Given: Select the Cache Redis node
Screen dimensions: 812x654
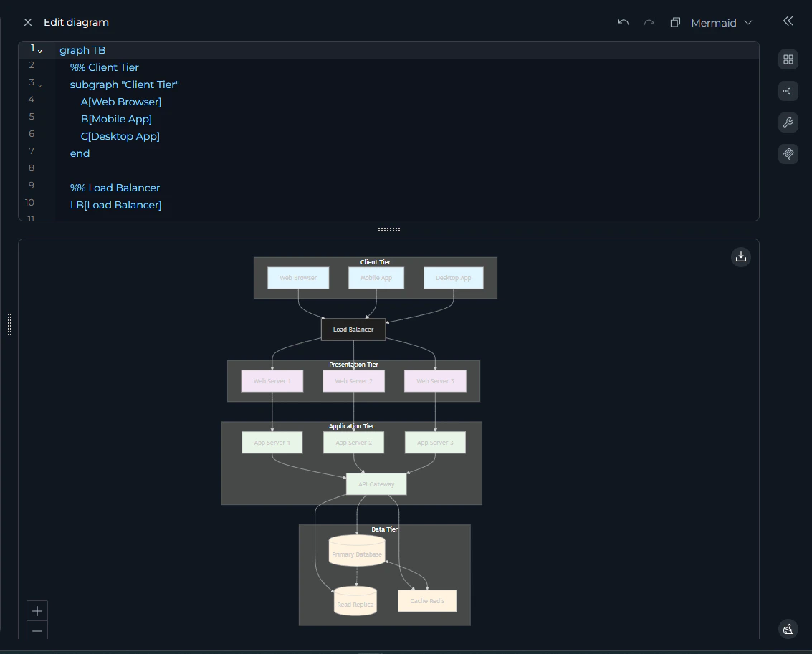Looking at the screenshot, I should (x=427, y=601).
